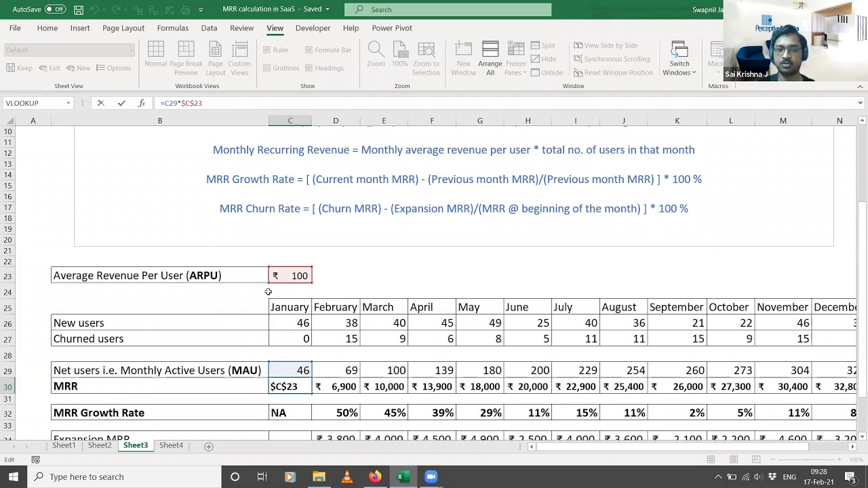The height and width of the screenshot is (488, 868).
Task: Collapse the ribbon chevron
Action: (x=860, y=87)
